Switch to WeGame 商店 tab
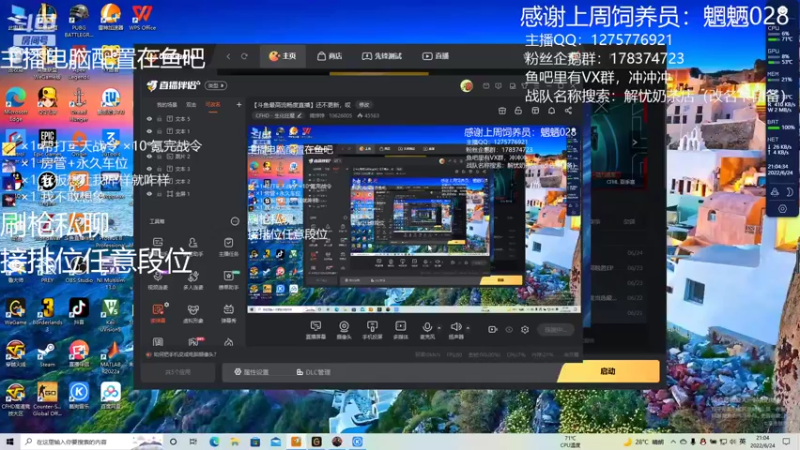This screenshot has height=450, width=800. pyautogui.click(x=330, y=56)
